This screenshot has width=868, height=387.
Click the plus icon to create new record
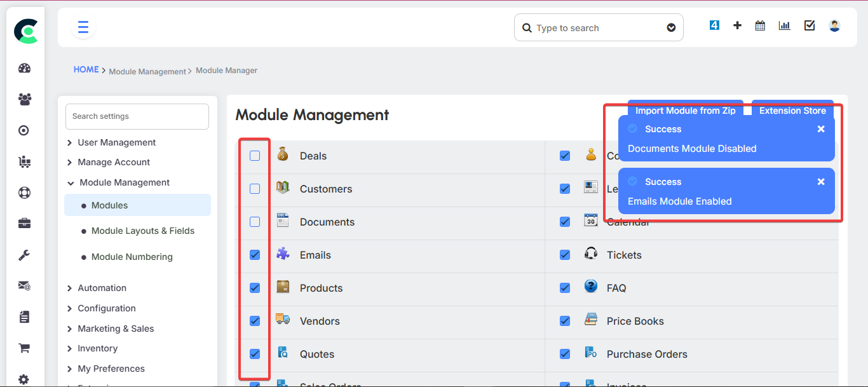click(x=737, y=25)
